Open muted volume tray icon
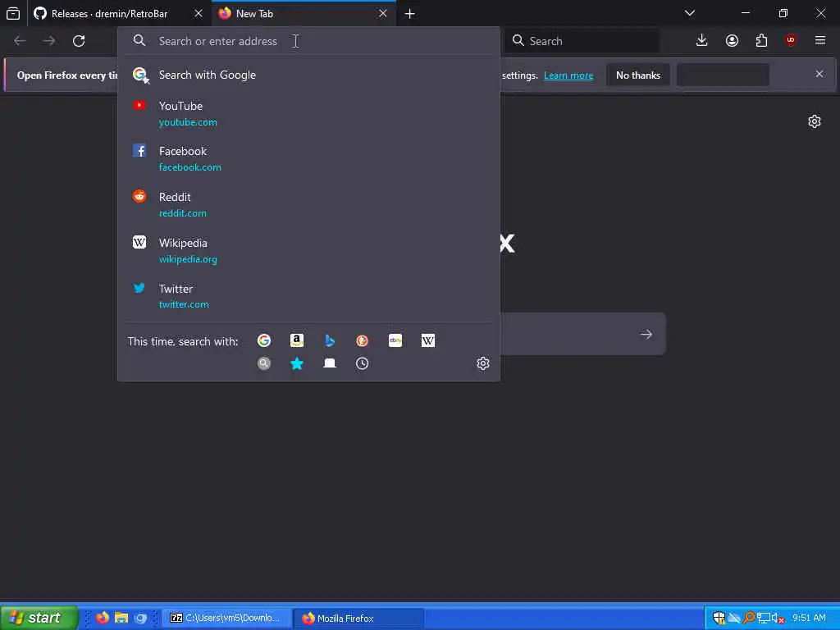Image resolution: width=840 pixels, height=630 pixels. click(778, 618)
